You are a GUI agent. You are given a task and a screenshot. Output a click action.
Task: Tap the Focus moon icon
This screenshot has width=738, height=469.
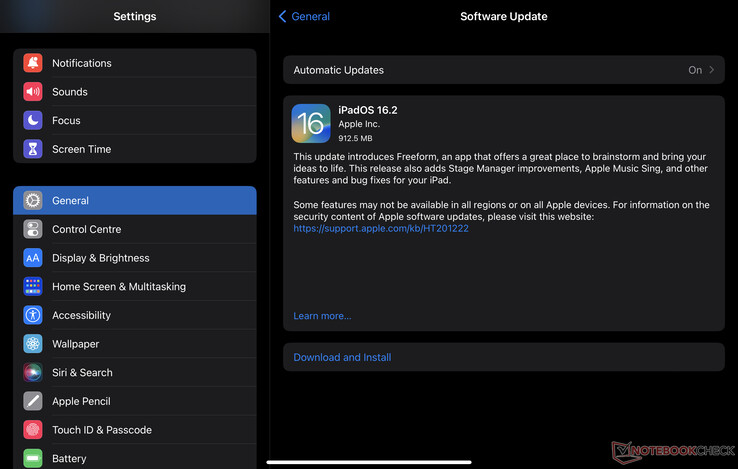33,120
